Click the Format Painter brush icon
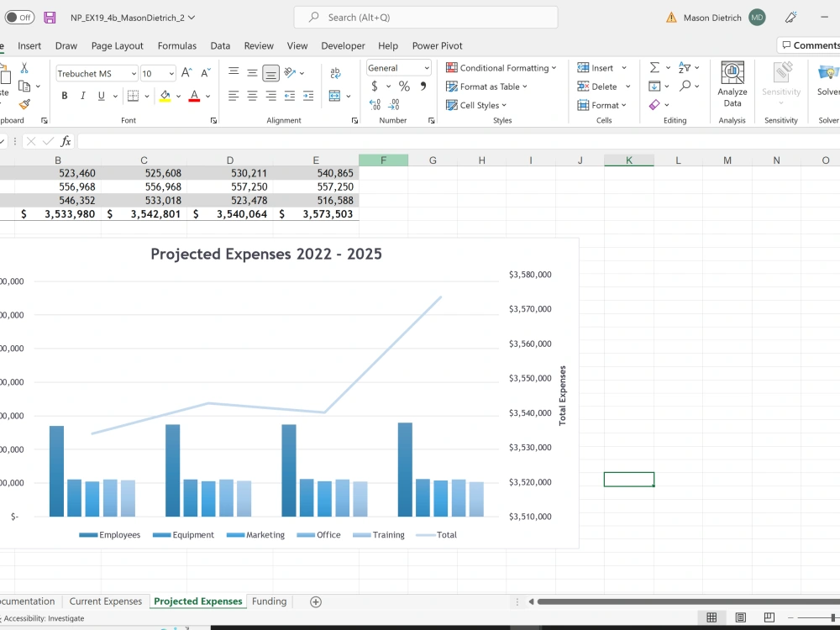Image resolution: width=840 pixels, height=630 pixels. point(24,104)
